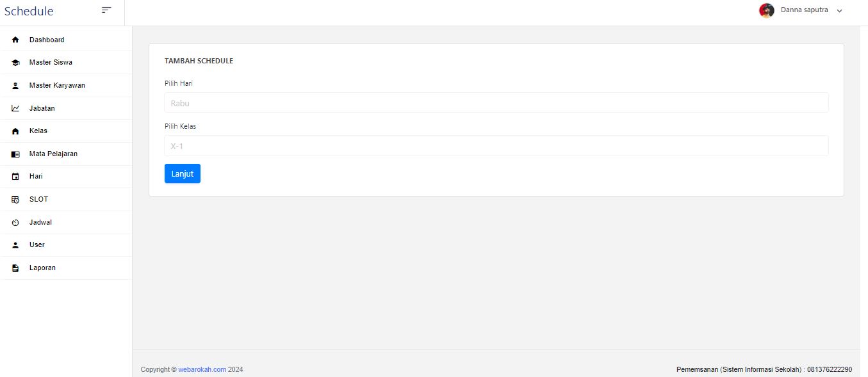Click the Mata Pelajaran book icon

click(15, 154)
